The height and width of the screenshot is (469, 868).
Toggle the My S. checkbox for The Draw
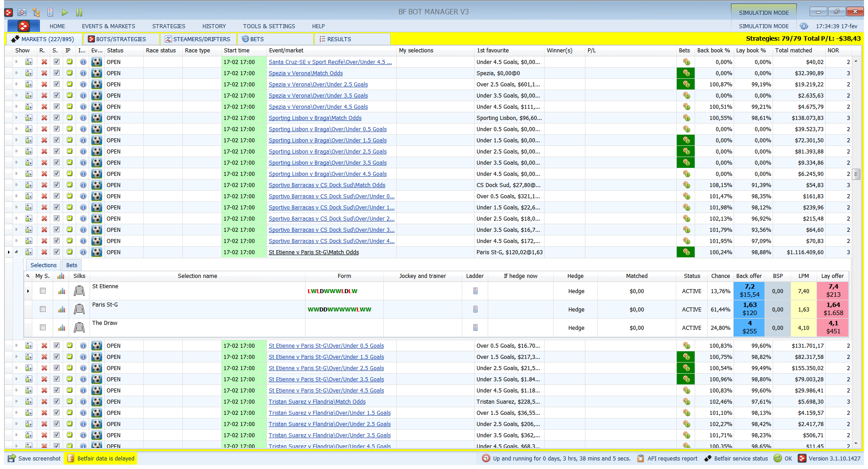pos(43,328)
